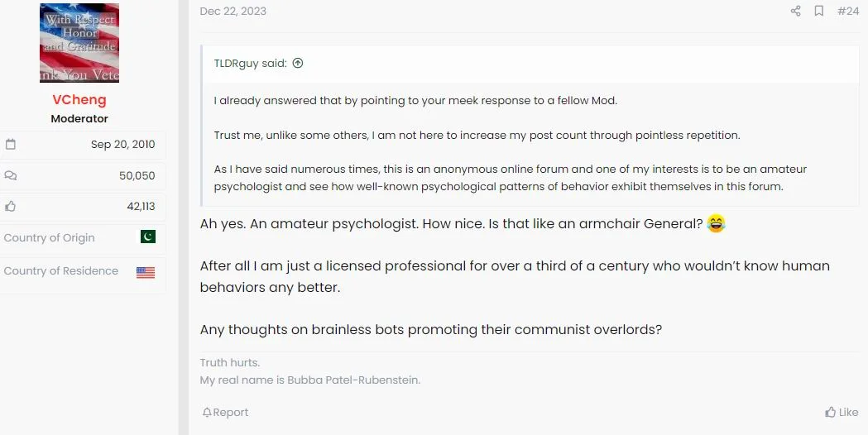This screenshot has height=435, width=868.
Task: Jump to TLDRguy's quoted post arrow
Action: coord(298,63)
